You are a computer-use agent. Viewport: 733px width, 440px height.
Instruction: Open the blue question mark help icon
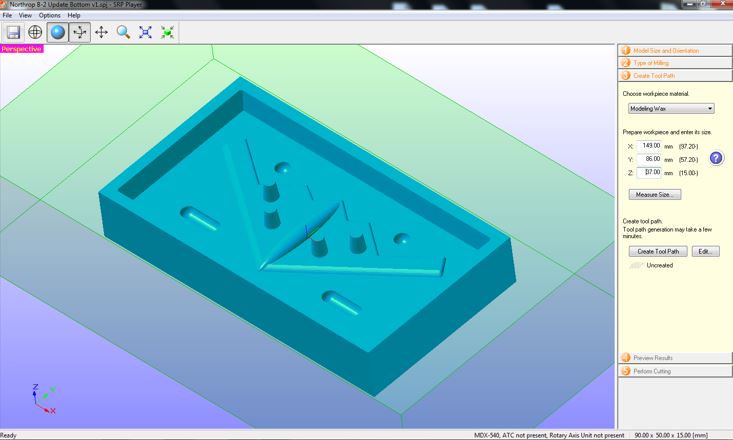click(x=716, y=158)
